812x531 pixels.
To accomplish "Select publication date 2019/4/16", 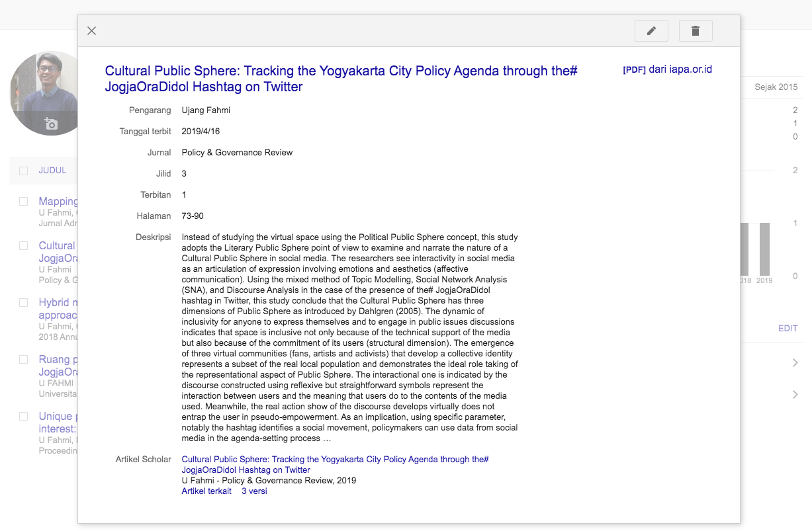I will point(201,132).
